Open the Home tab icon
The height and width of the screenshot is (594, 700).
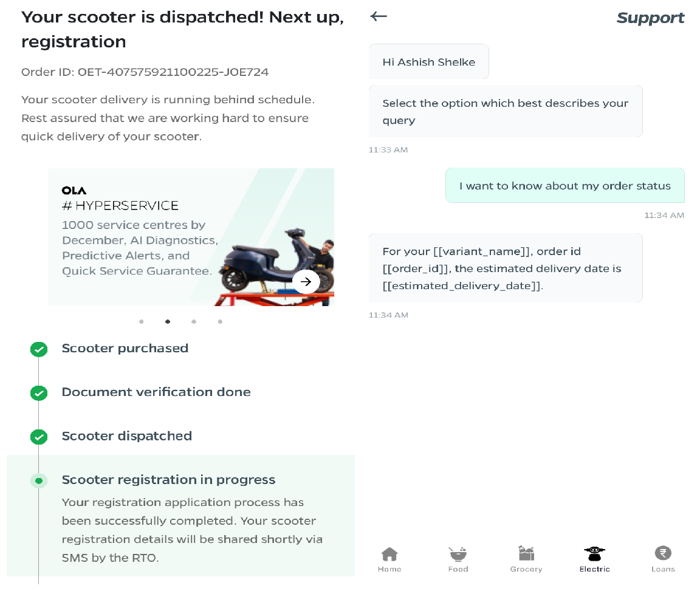click(x=389, y=554)
